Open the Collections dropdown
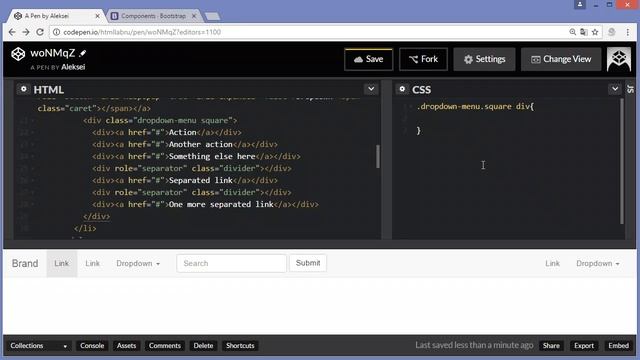The width and height of the screenshot is (640, 360). point(39,346)
